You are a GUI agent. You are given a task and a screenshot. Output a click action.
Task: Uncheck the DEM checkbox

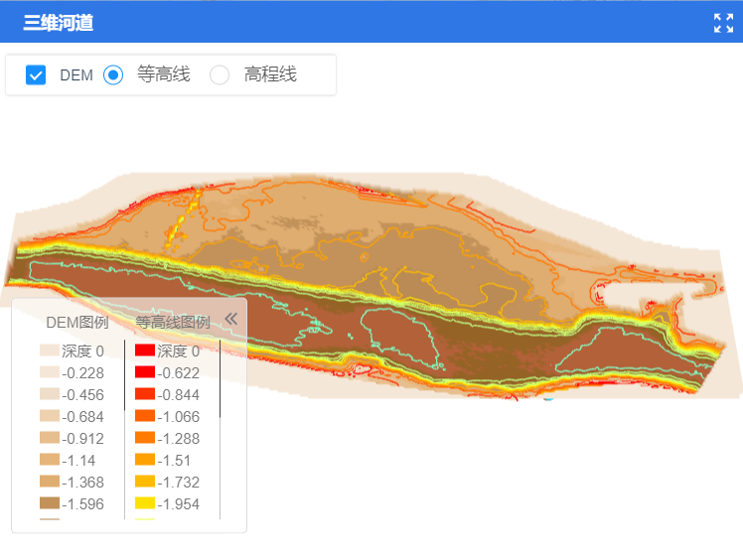click(36, 74)
